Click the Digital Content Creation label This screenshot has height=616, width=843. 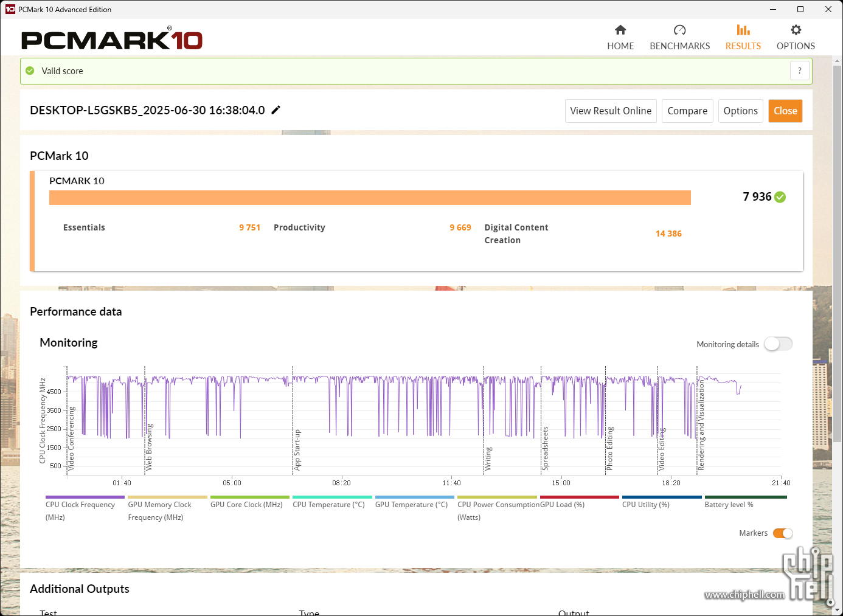click(516, 234)
